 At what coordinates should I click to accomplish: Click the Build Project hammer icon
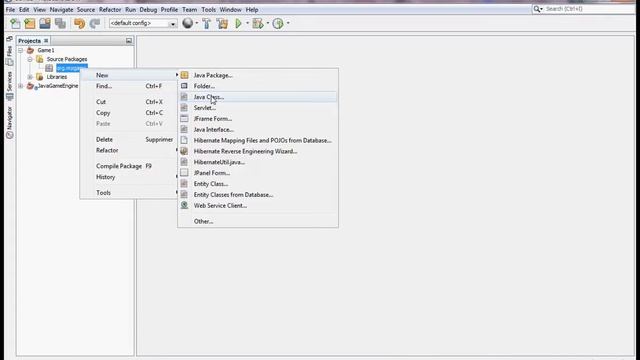[207, 23]
